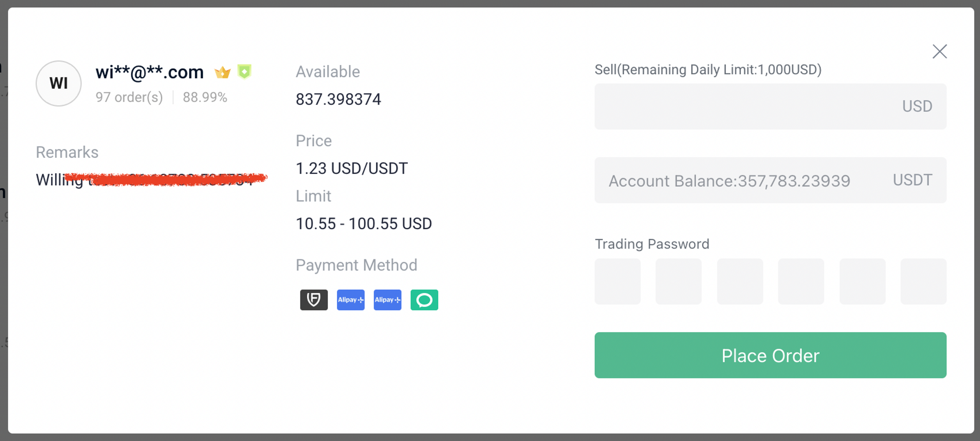Click the gold crown badge icon
The height and width of the screenshot is (441, 980).
223,72
